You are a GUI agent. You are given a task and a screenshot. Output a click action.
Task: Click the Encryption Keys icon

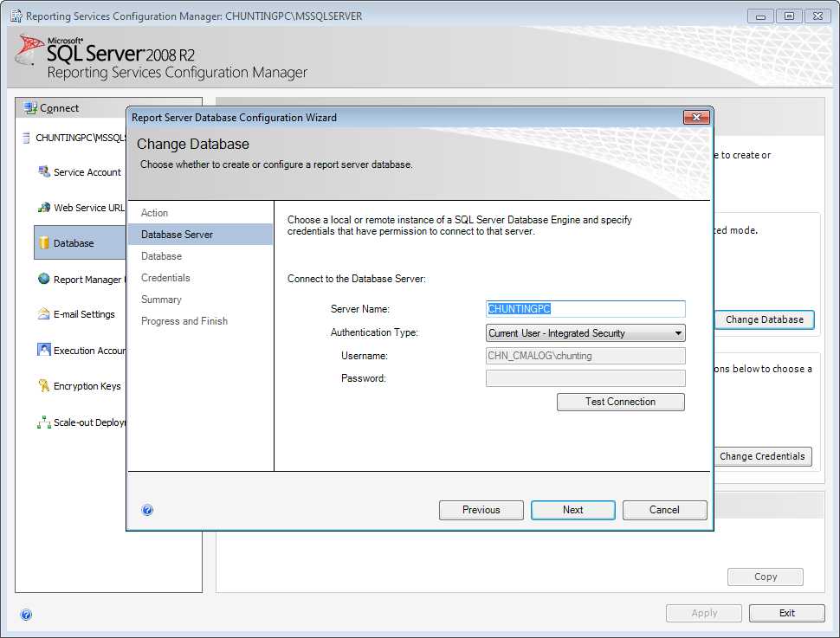[44, 386]
